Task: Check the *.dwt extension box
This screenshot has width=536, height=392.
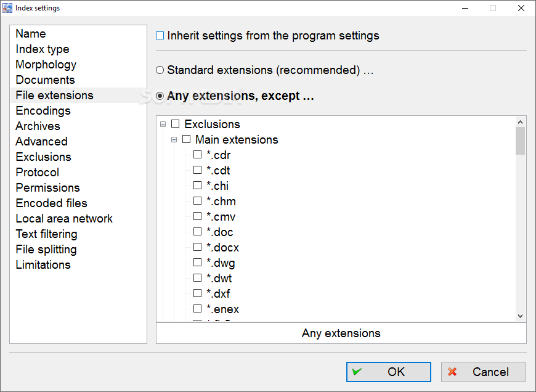Action: 198,278
